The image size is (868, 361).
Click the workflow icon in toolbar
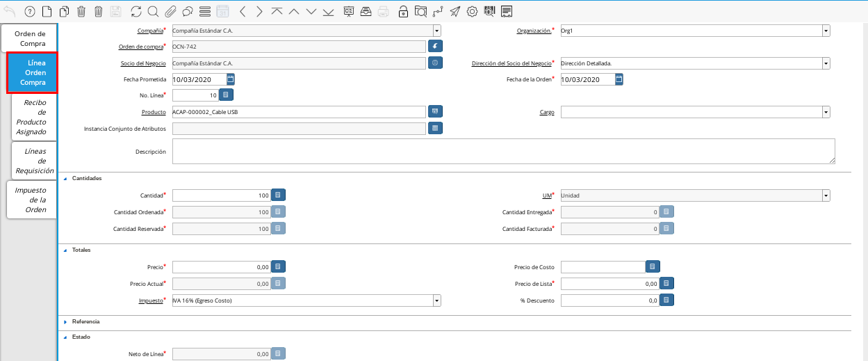pyautogui.click(x=437, y=11)
